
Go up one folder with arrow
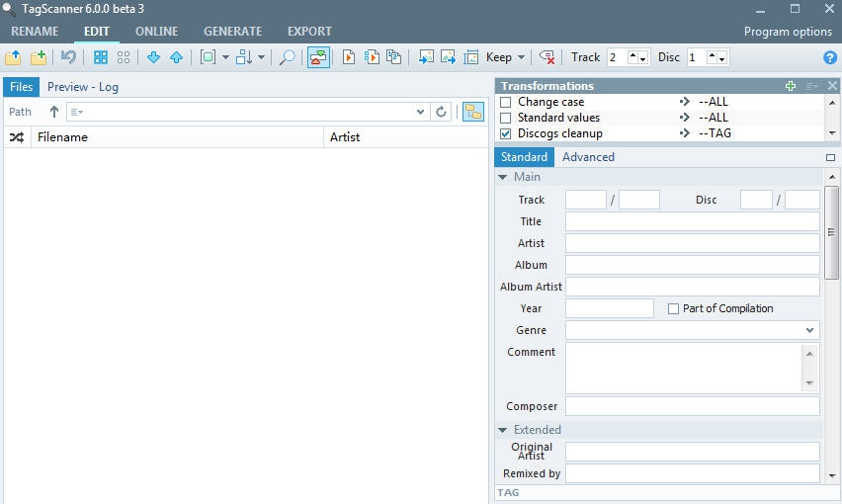click(53, 112)
